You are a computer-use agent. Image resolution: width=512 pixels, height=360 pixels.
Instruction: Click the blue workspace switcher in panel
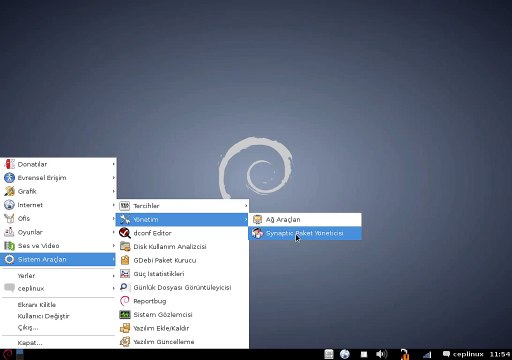point(20,354)
